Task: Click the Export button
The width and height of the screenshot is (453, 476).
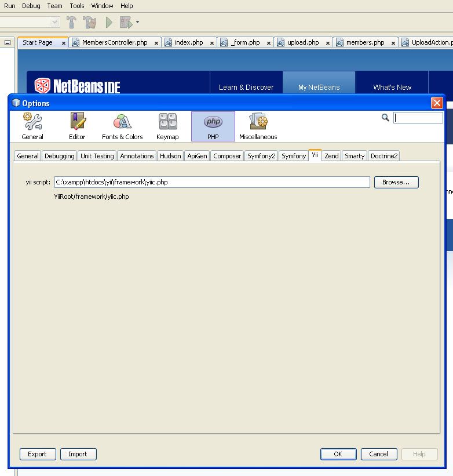Action: pos(38,454)
